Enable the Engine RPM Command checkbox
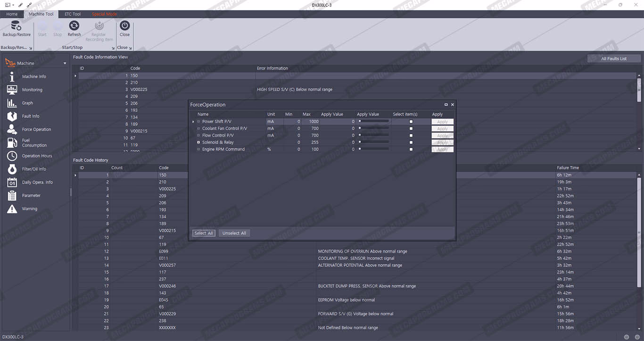Image resolution: width=644 pixels, height=341 pixels. pyautogui.click(x=411, y=149)
